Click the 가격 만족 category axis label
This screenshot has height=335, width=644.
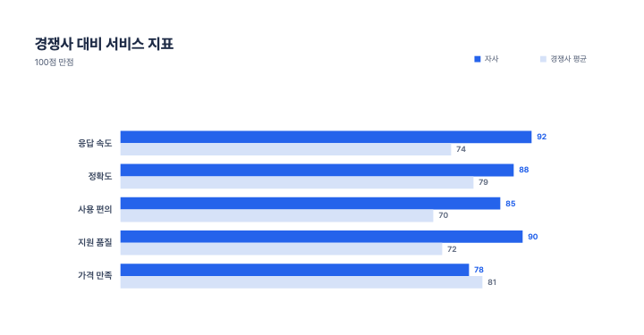tap(95, 275)
